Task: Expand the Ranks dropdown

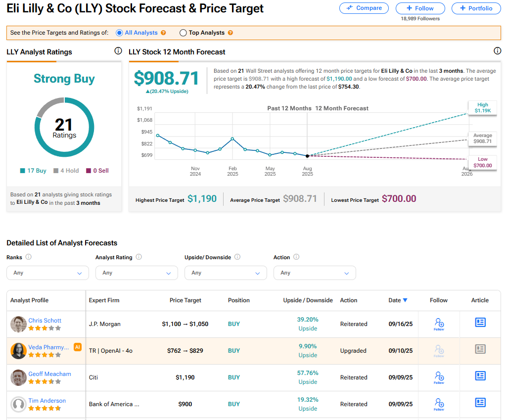Action: [47, 273]
